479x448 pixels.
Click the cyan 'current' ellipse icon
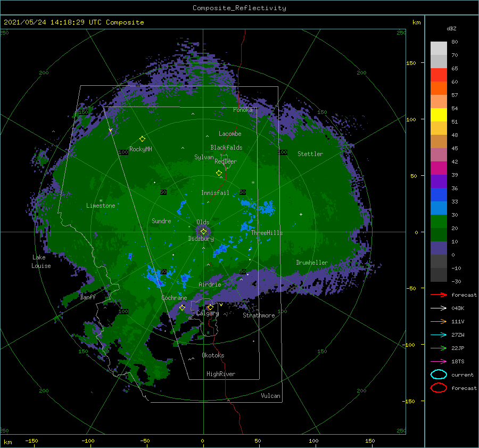click(x=439, y=374)
